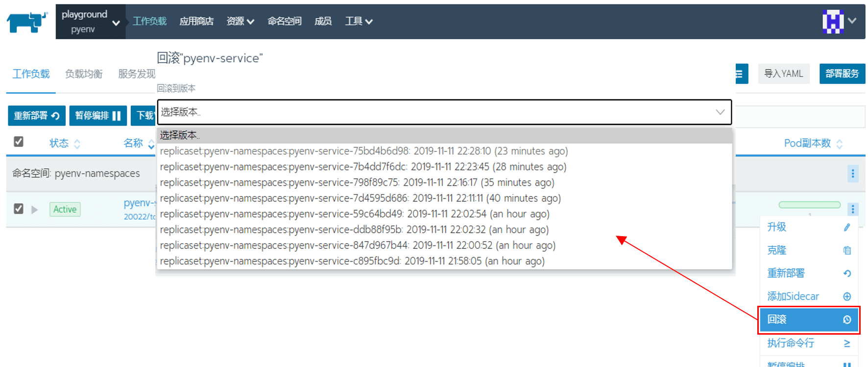Switch to the 负载均衡 tab
868x367 pixels.
coord(84,74)
